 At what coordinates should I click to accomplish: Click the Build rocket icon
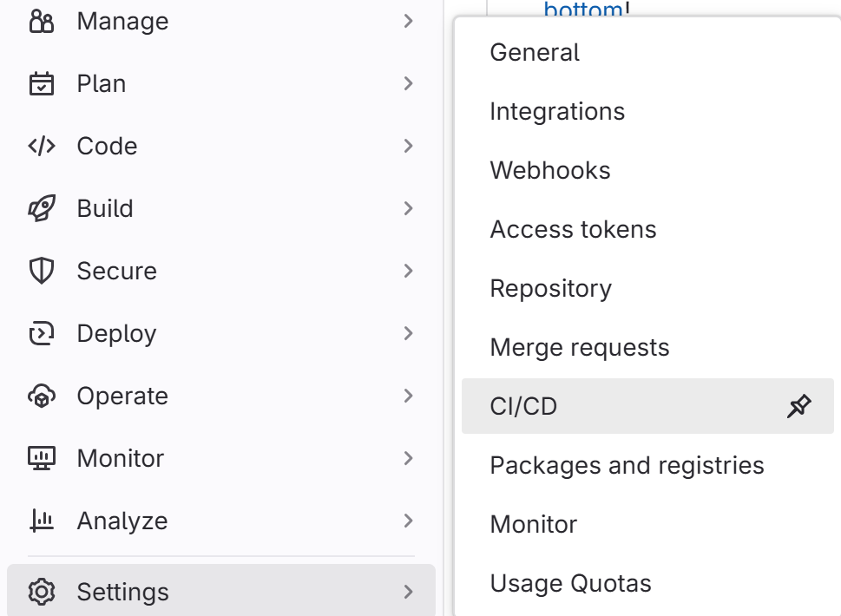[42, 208]
